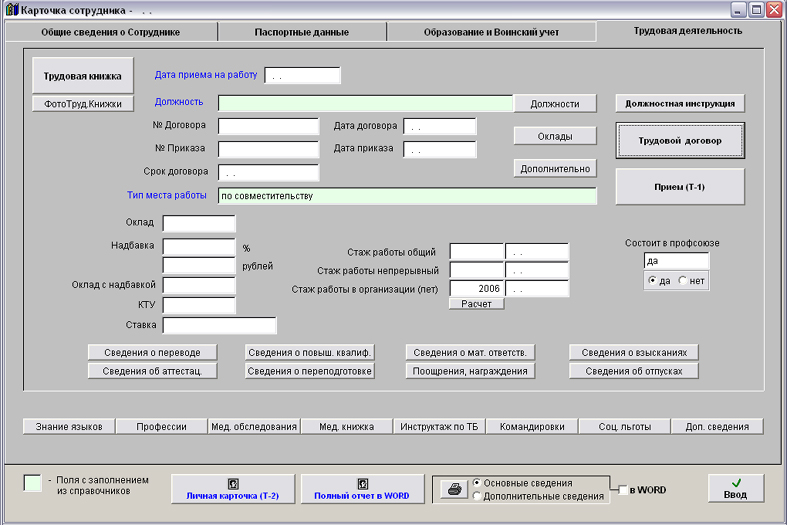Viewport: 787px width, 525px height.
Task: Select the "нет" union membership radio
Action: point(683,281)
